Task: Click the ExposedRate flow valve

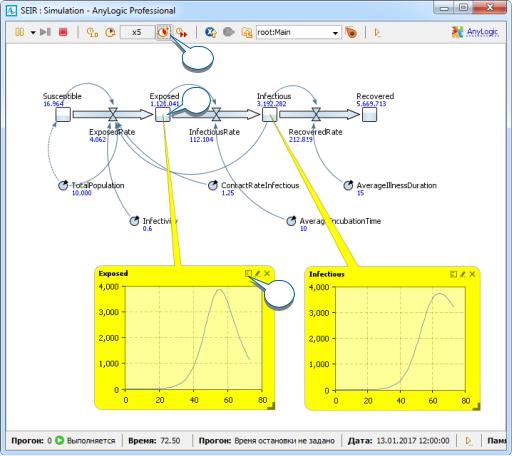Action: tap(113, 114)
